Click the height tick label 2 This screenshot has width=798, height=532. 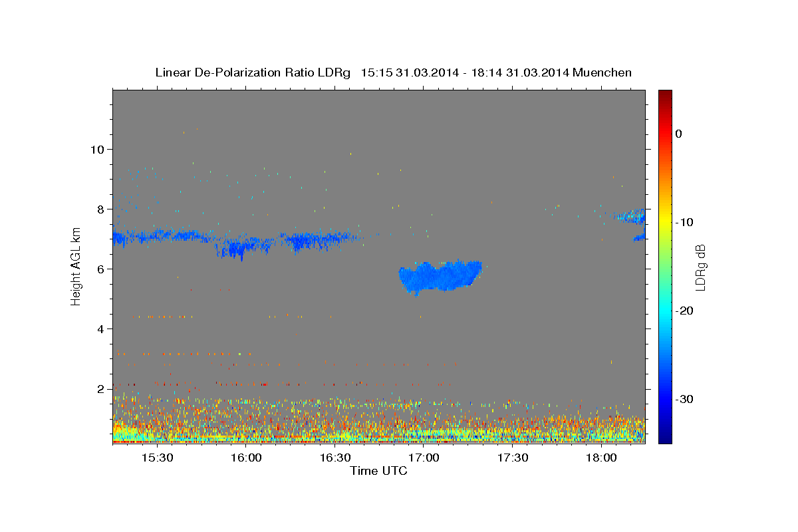coord(99,388)
